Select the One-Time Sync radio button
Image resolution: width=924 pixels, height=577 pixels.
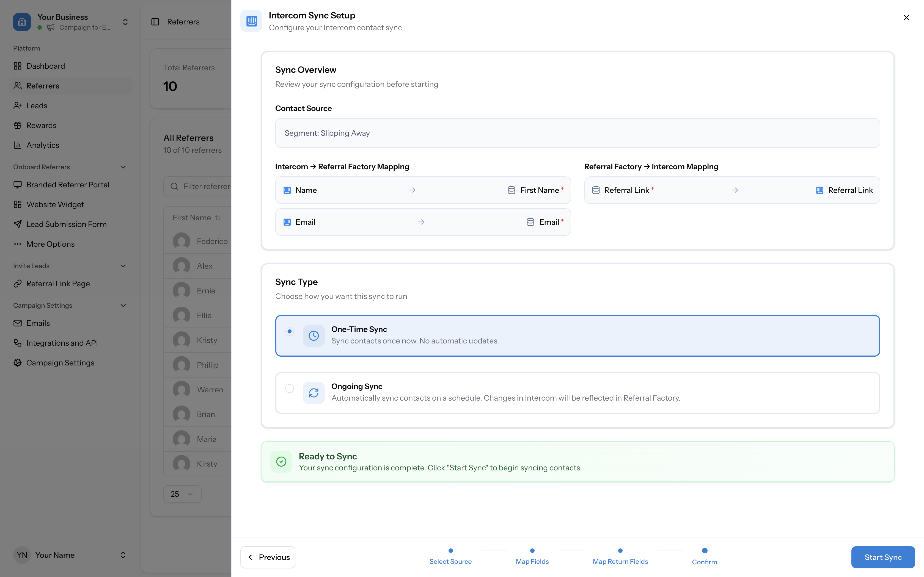click(290, 331)
